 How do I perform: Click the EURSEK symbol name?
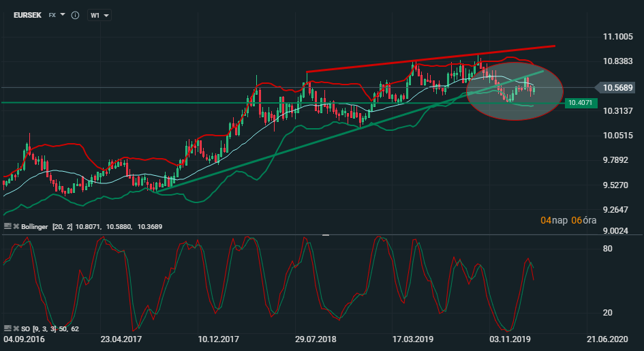click(27, 14)
